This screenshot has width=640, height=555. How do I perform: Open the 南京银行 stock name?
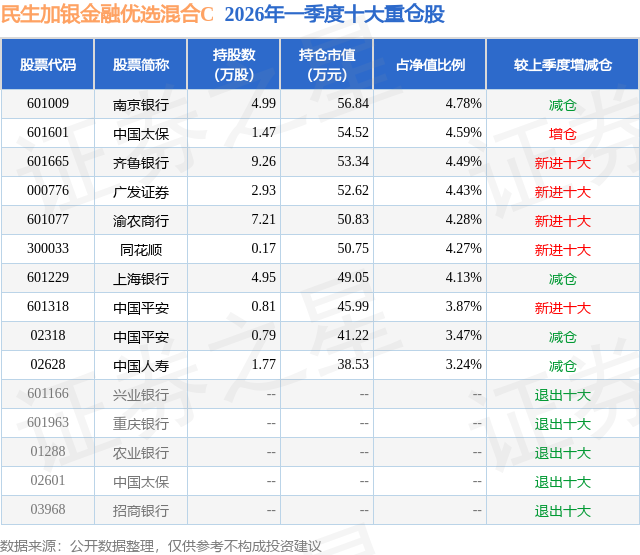pyautogui.click(x=141, y=104)
